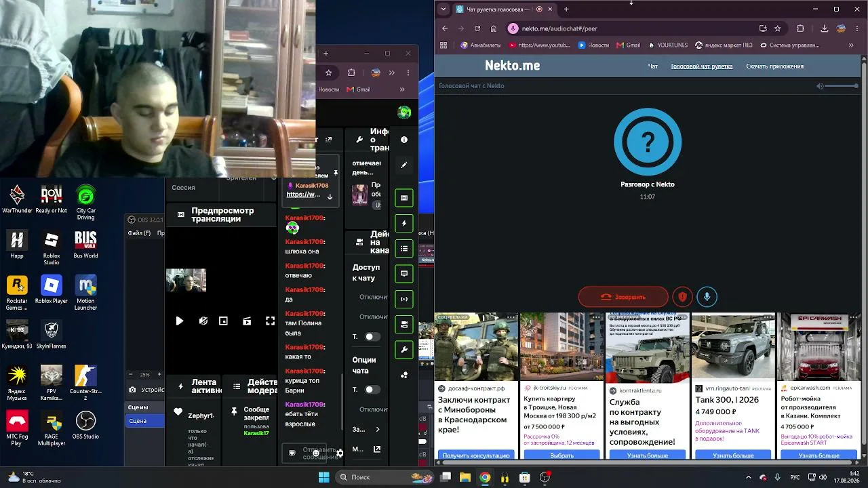Toggle the wrench settings sidebar icon
Viewport: 868px width, 488px height.
click(x=404, y=350)
